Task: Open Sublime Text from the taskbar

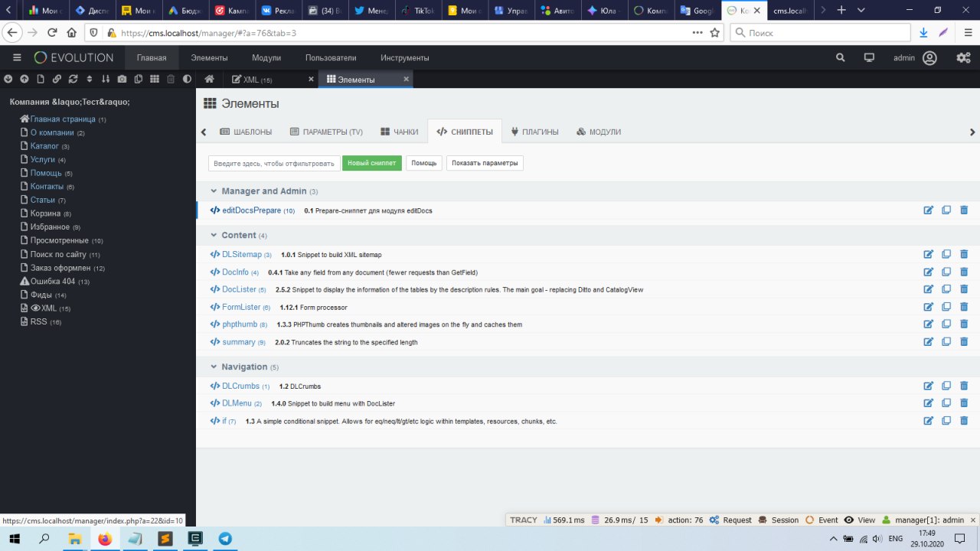Action: pos(165,539)
